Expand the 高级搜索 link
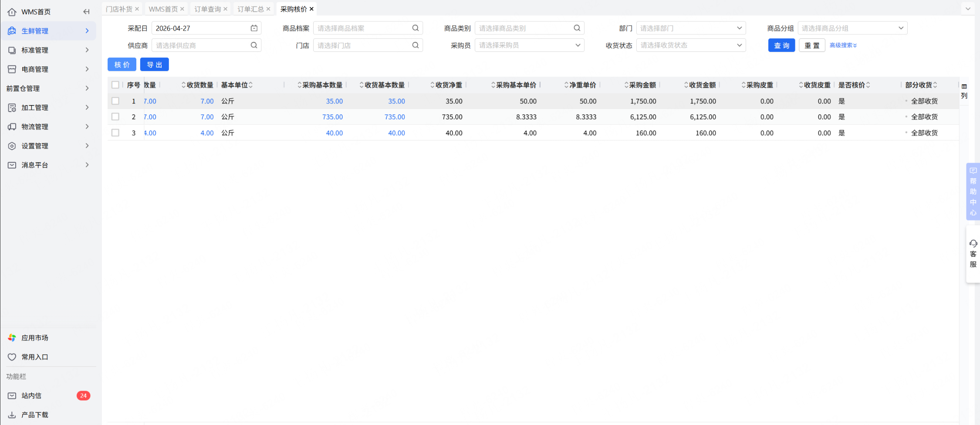 pos(843,45)
